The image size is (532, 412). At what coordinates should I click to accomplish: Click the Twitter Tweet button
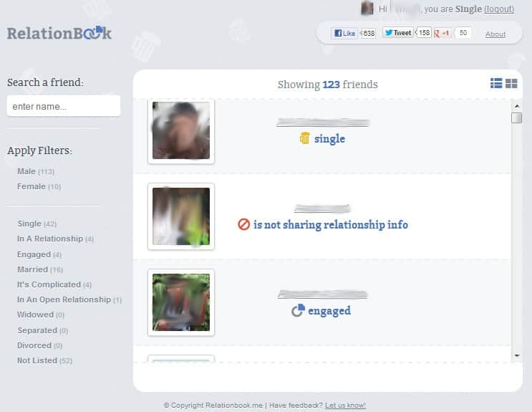[397, 33]
